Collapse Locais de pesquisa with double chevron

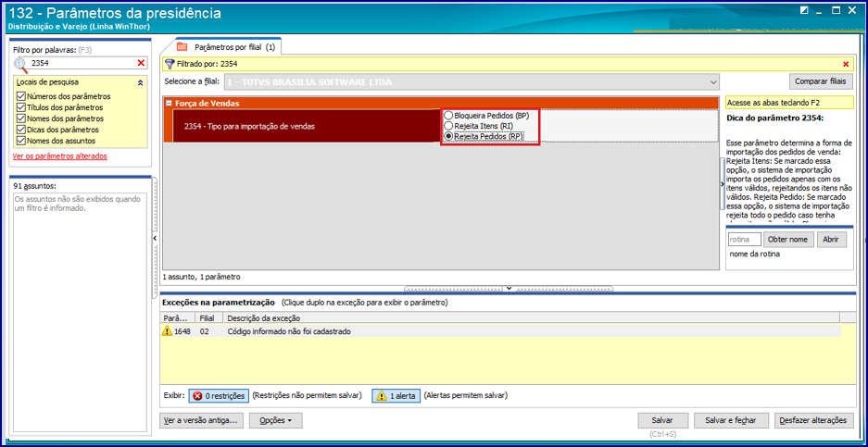[x=140, y=82]
